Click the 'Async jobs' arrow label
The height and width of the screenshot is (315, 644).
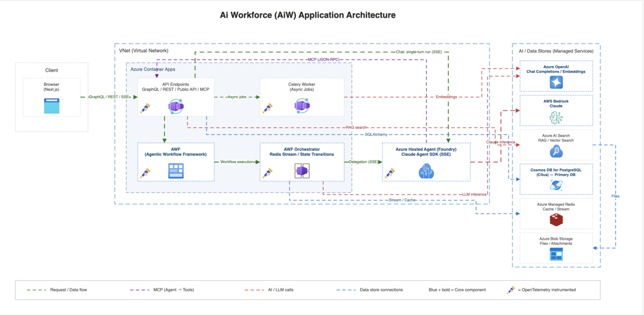tap(237, 97)
